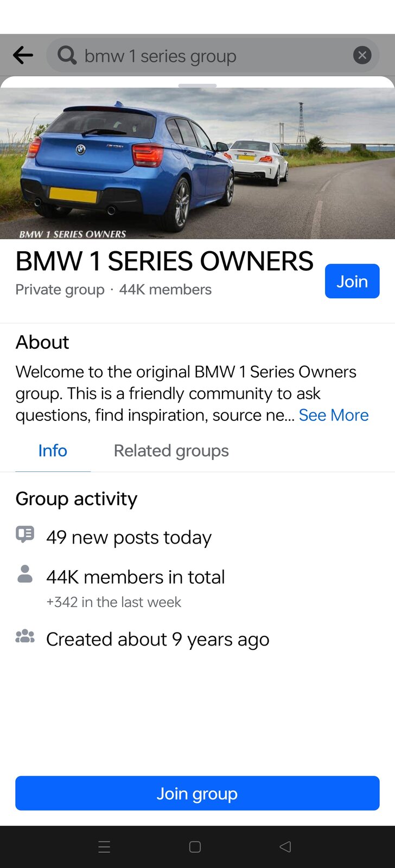Tap 44K members in total text

[x=135, y=577]
